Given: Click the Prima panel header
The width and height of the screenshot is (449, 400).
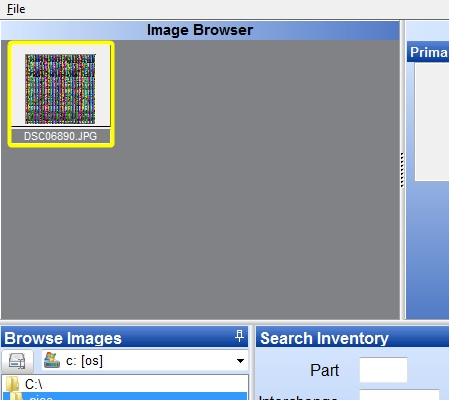Looking at the screenshot, I should pyautogui.click(x=428, y=52).
